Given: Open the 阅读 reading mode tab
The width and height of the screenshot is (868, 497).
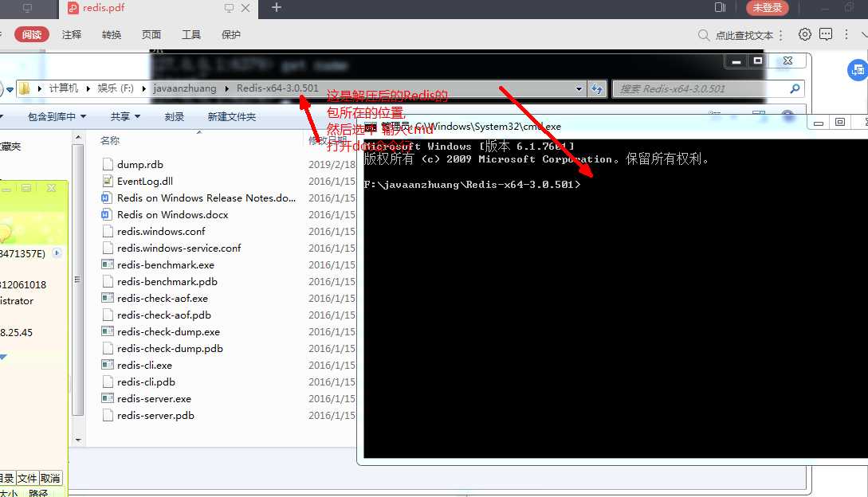Looking at the screenshot, I should point(32,34).
